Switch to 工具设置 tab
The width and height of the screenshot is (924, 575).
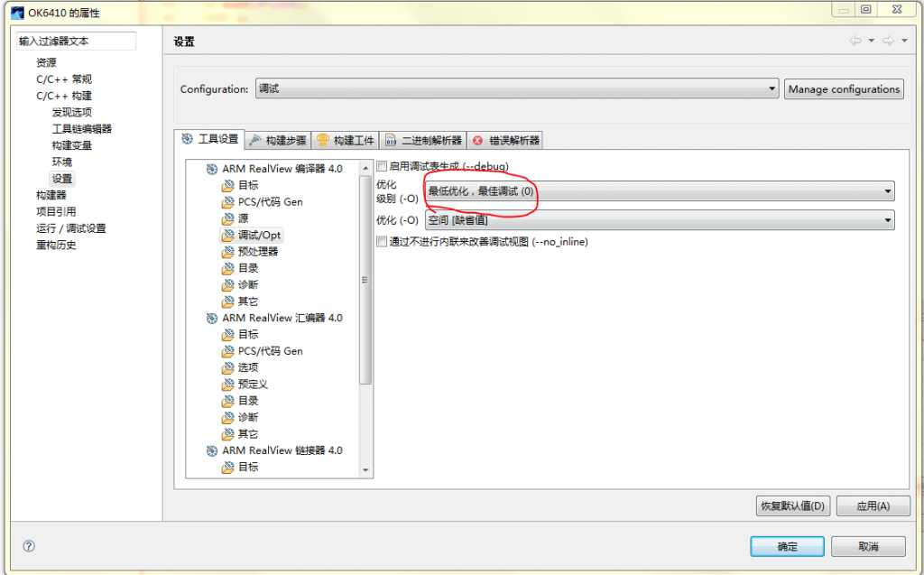point(209,139)
